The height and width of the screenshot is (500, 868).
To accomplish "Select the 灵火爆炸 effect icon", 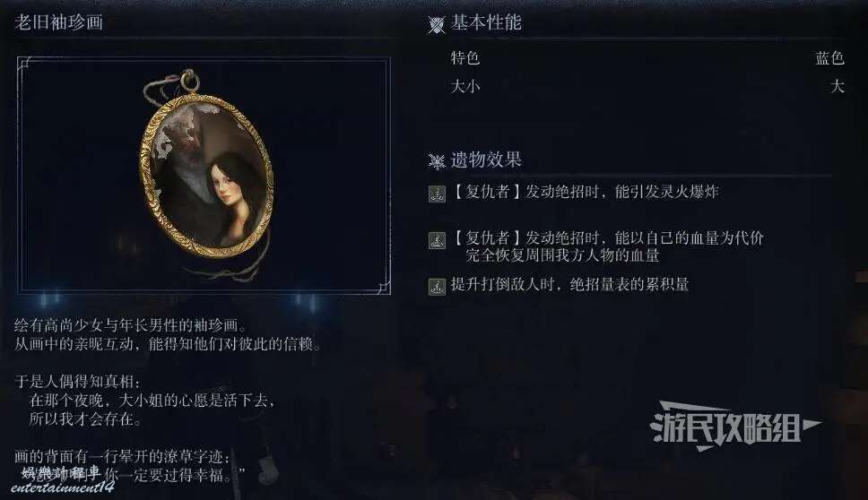I will (438, 194).
